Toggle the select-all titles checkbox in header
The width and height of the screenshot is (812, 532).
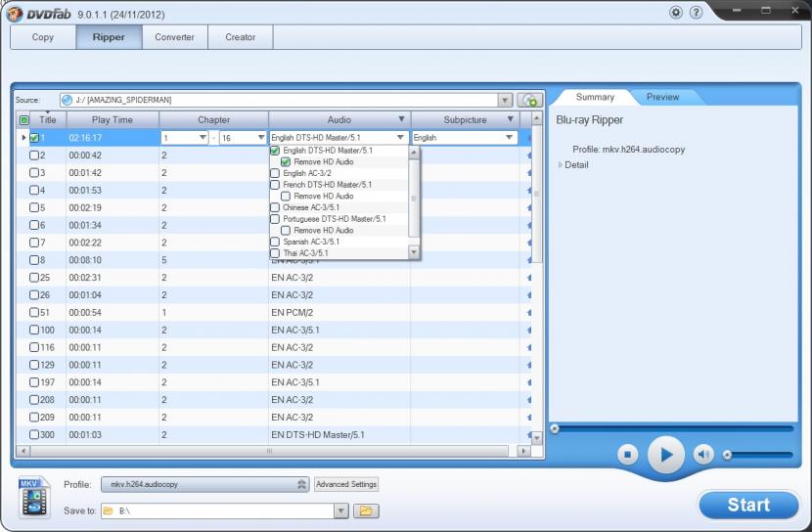pos(24,120)
